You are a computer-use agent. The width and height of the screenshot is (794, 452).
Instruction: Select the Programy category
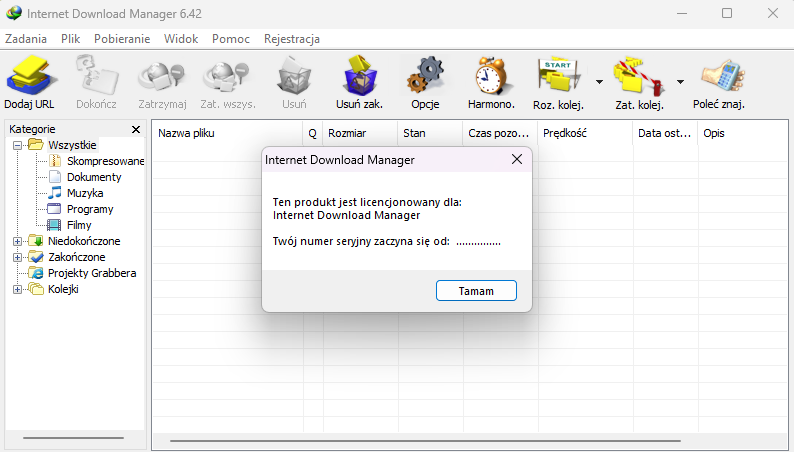90,210
